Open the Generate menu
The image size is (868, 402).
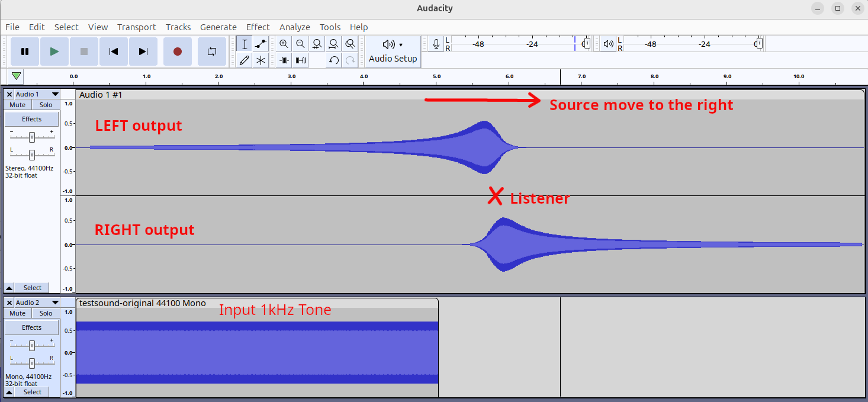218,27
